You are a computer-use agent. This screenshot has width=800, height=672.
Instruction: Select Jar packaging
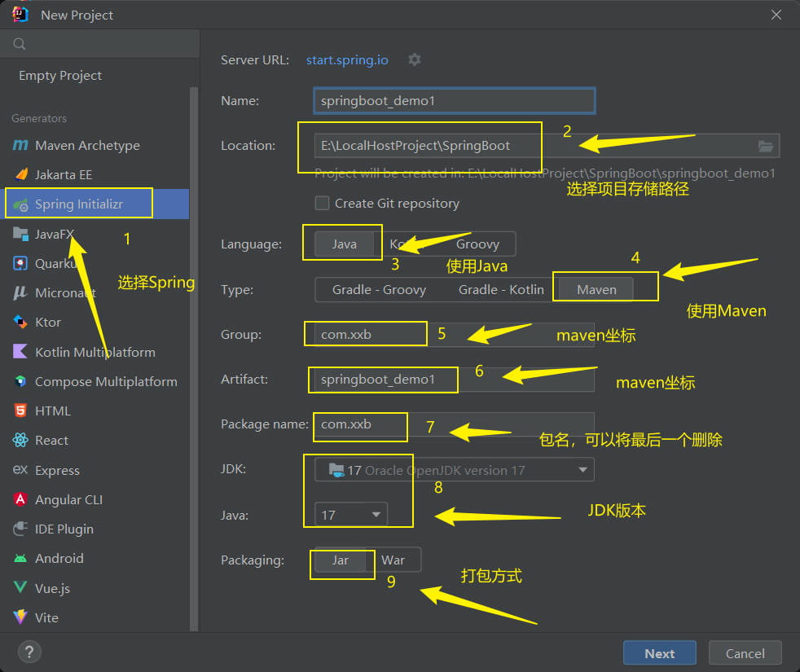tap(341, 560)
